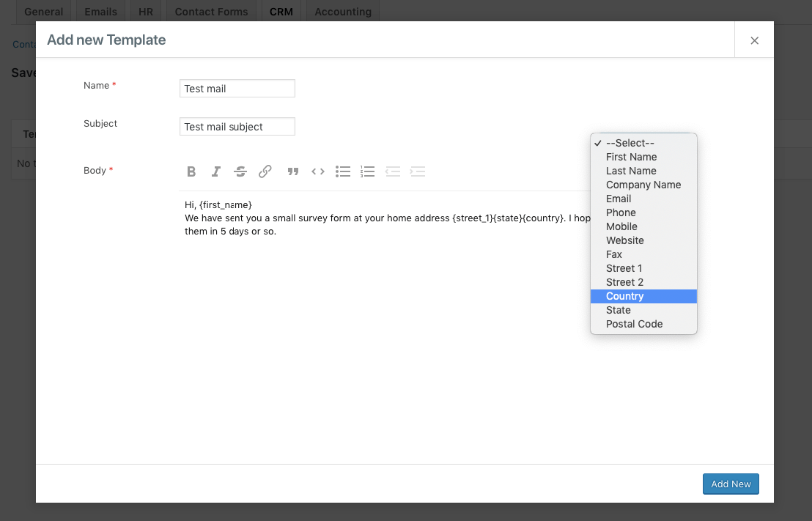Viewport: 812px width, 521px height.
Task: Pick Postal Code in the field dropdown
Action: tap(634, 324)
